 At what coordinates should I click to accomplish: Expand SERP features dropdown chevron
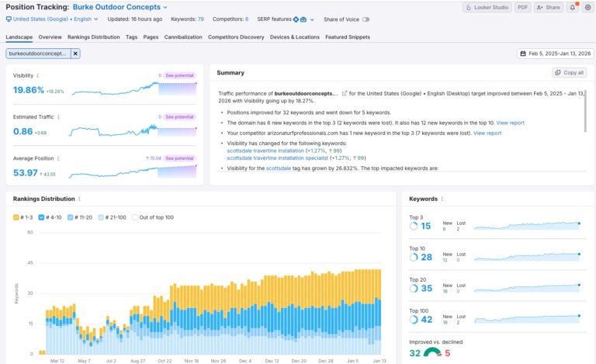click(x=312, y=19)
